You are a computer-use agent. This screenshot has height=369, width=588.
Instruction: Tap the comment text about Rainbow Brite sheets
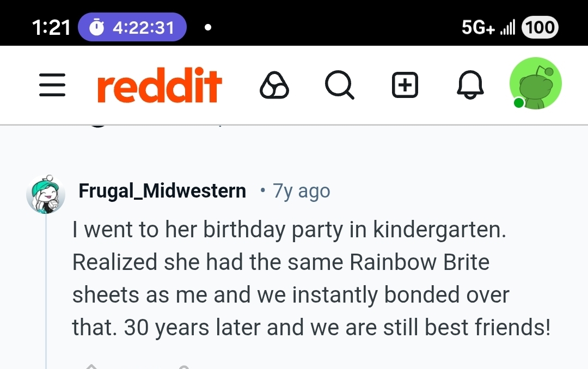310,278
